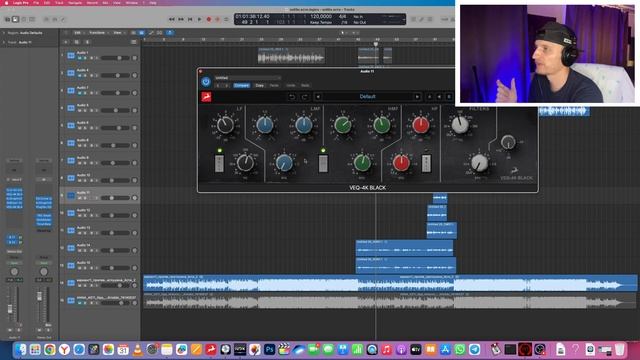Click the red HF gain knob
Image resolution: width=640 pixels, height=360 pixels.
(420, 125)
